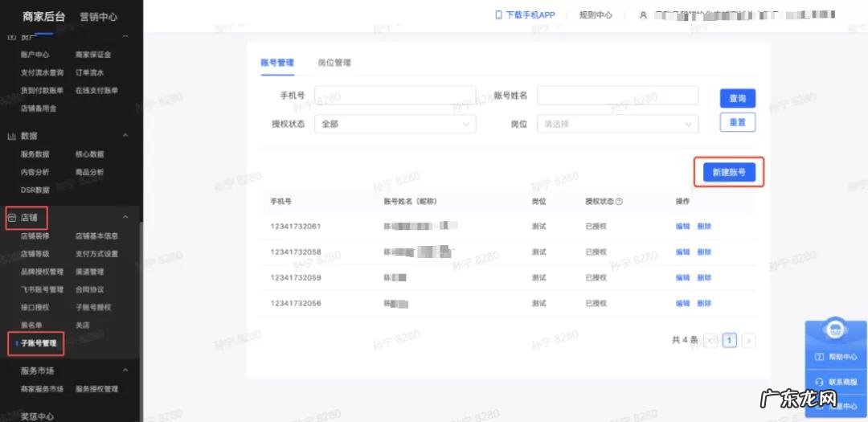Click 删除 for account 12341732056
The height and width of the screenshot is (422, 868).
click(x=704, y=304)
